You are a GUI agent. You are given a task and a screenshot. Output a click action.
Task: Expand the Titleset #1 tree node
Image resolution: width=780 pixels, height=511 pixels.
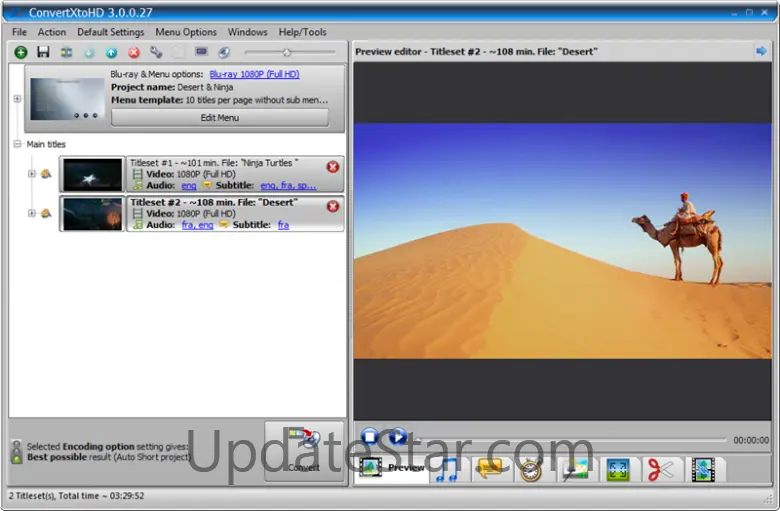(31, 174)
